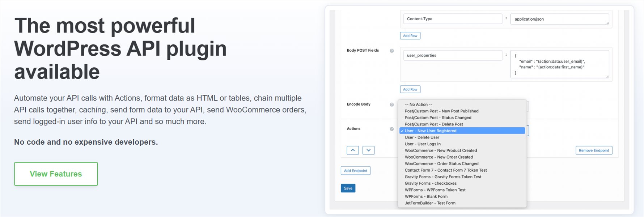Pick "WooCommerce - New Order Created" option
Viewport: 644px width, 217px height.
click(x=438, y=157)
